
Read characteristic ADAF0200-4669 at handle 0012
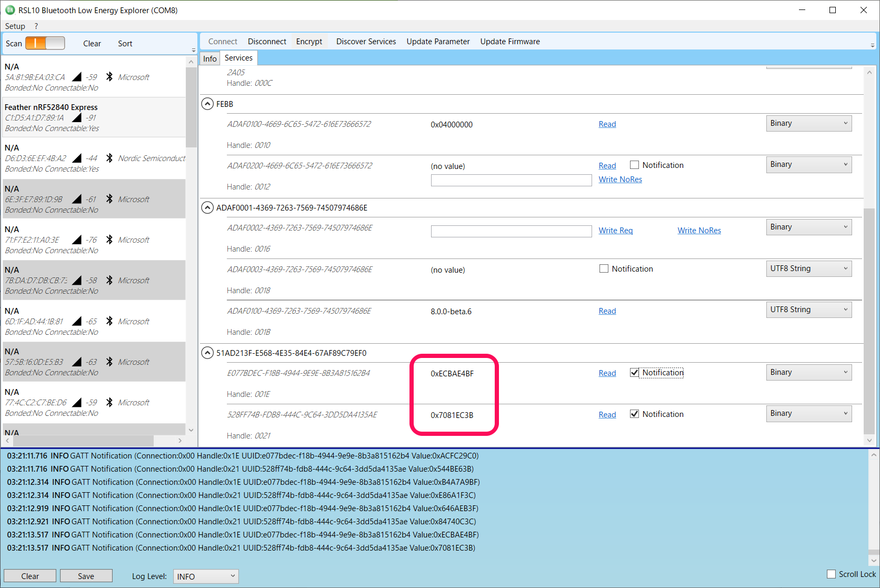[x=607, y=166]
